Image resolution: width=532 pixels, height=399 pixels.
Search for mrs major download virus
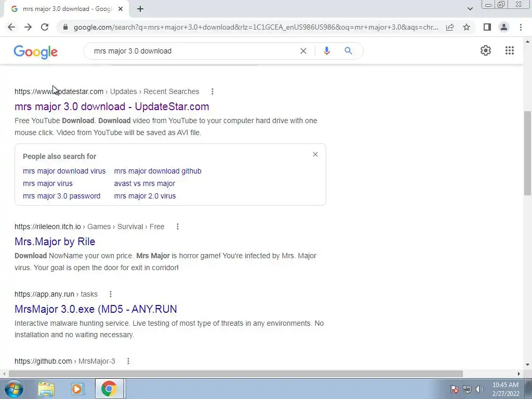(x=64, y=171)
